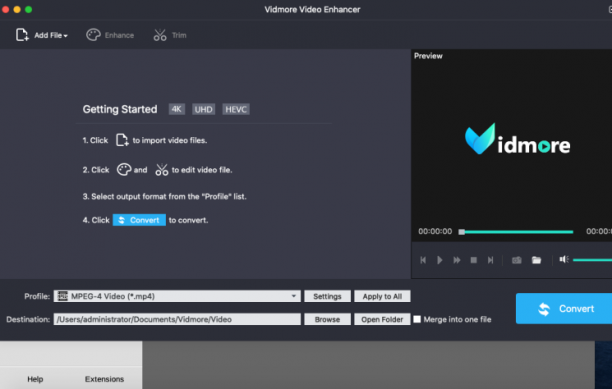Click the Getting Started heading
The width and height of the screenshot is (612, 389).
[x=120, y=109]
